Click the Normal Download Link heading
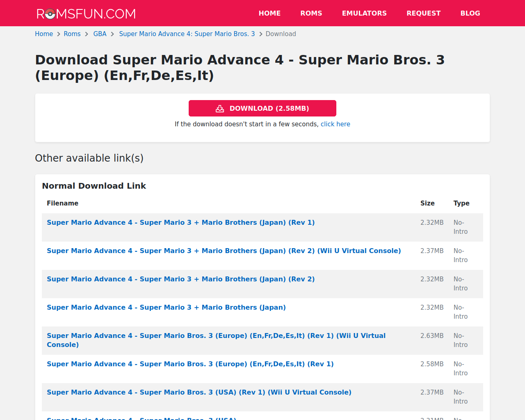This screenshot has width=525, height=420. 94,186
